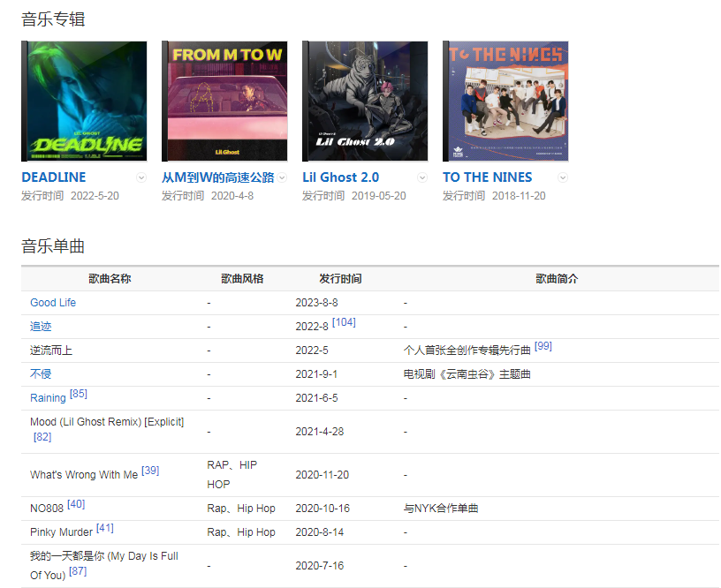
Task: Expand dropdown arrow next to DEADLINE title
Action: click(141, 177)
